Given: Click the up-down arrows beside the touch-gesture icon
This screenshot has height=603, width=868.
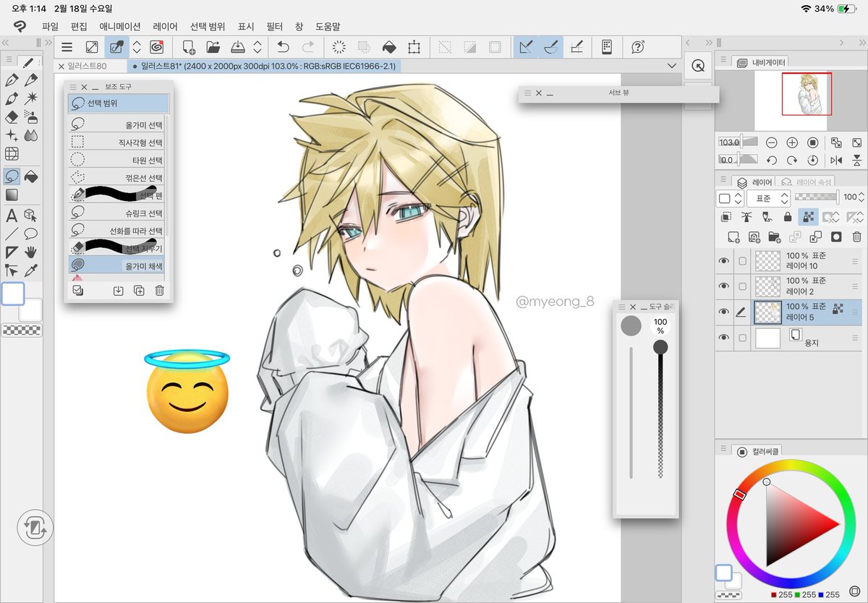Looking at the screenshot, I should [x=137, y=47].
